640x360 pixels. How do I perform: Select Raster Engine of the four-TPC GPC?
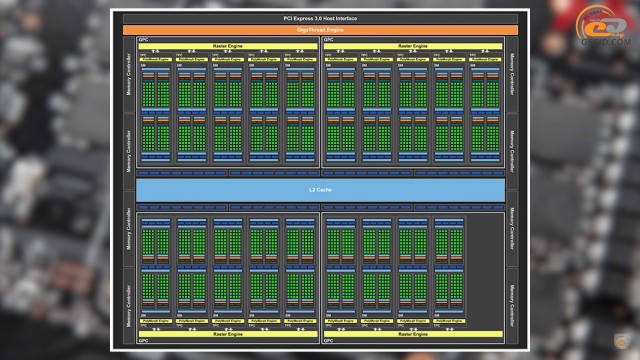pyautogui.click(x=413, y=334)
